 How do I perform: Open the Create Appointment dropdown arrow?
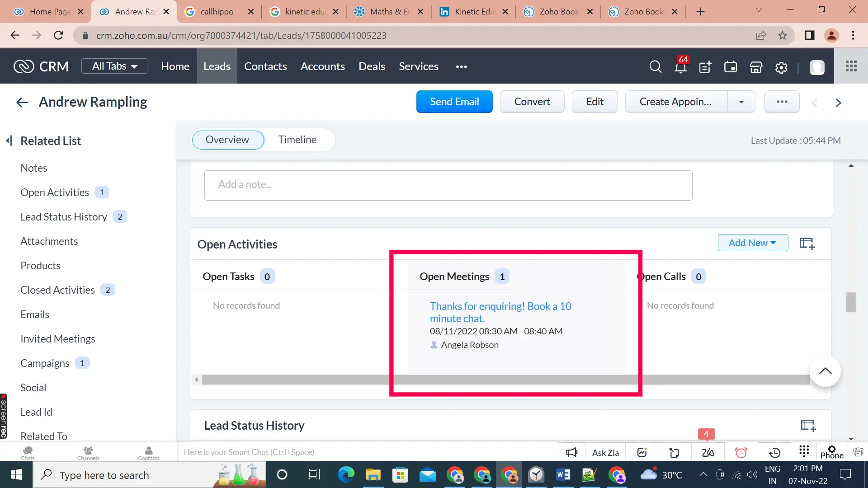[741, 102]
